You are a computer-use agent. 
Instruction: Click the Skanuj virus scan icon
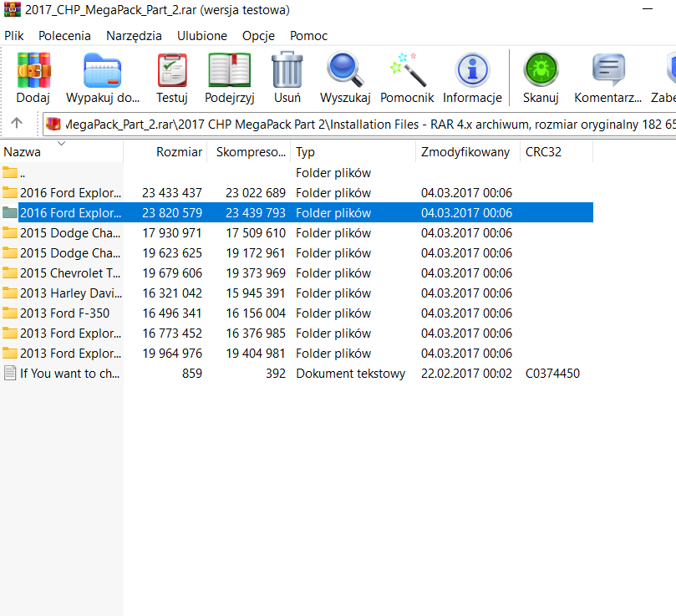[x=541, y=77]
